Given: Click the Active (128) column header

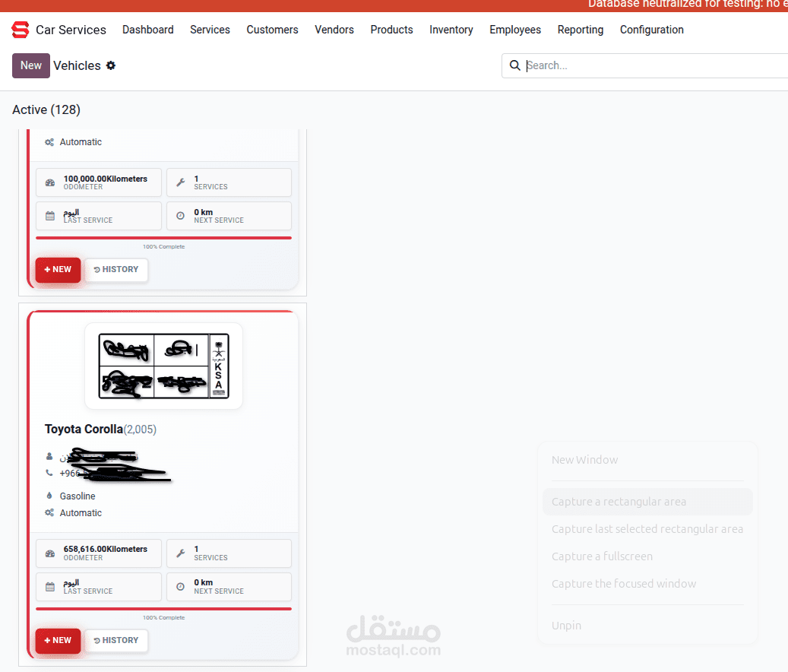Looking at the screenshot, I should click(46, 109).
